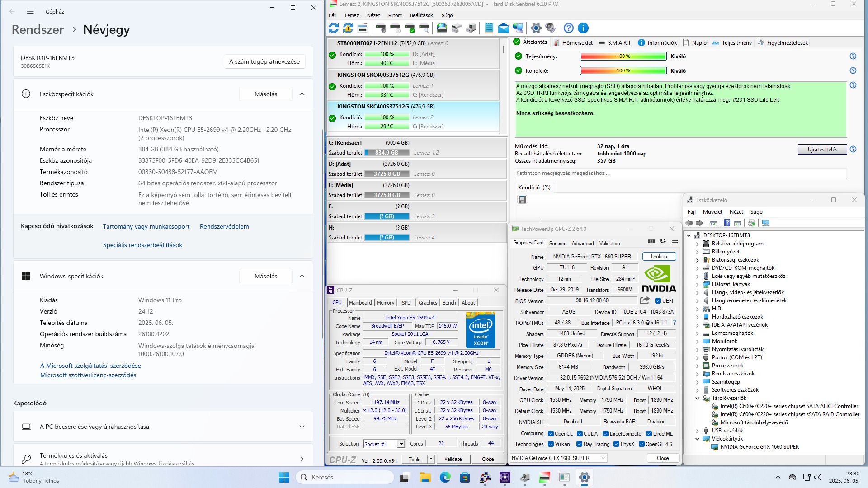Switch to S.M.A.R.T. tab

tap(615, 42)
